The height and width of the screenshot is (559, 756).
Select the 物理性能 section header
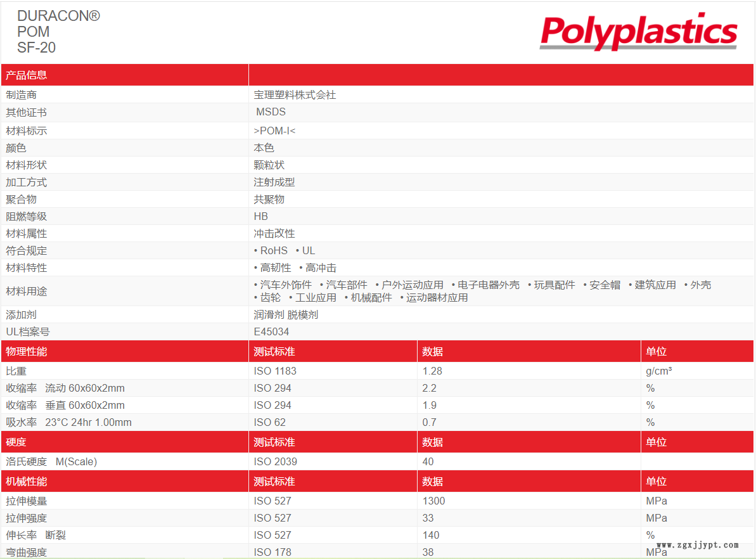pyautogui.click(x=27, y=352)
